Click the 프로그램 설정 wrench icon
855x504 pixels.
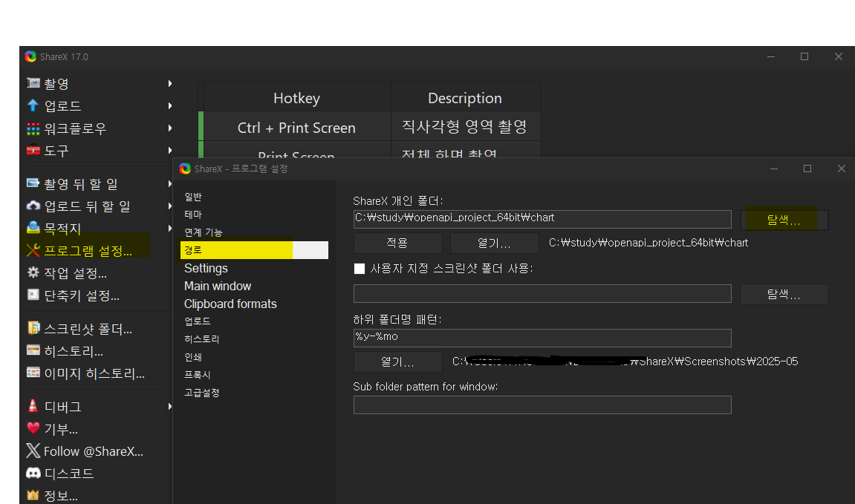(x=33, y=250)
